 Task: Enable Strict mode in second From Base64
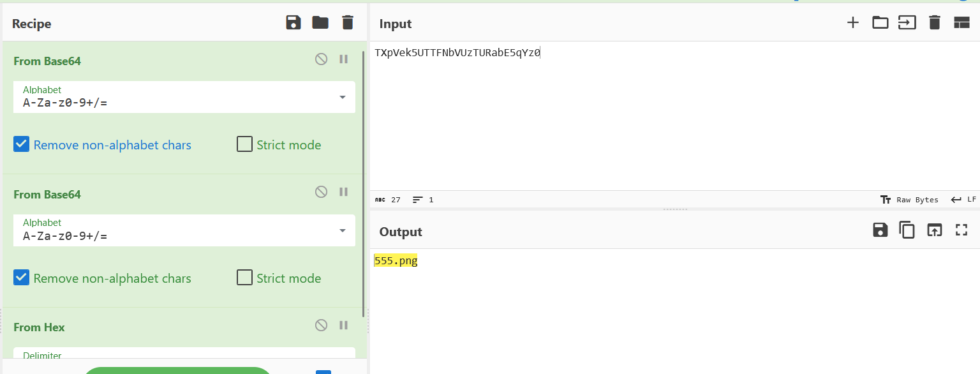pos(244,278)
